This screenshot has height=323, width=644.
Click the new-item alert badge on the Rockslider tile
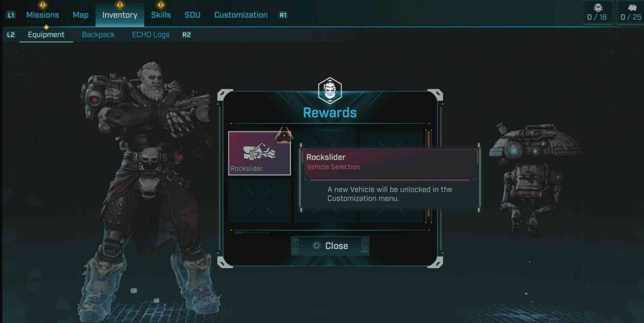coord(284,134)
